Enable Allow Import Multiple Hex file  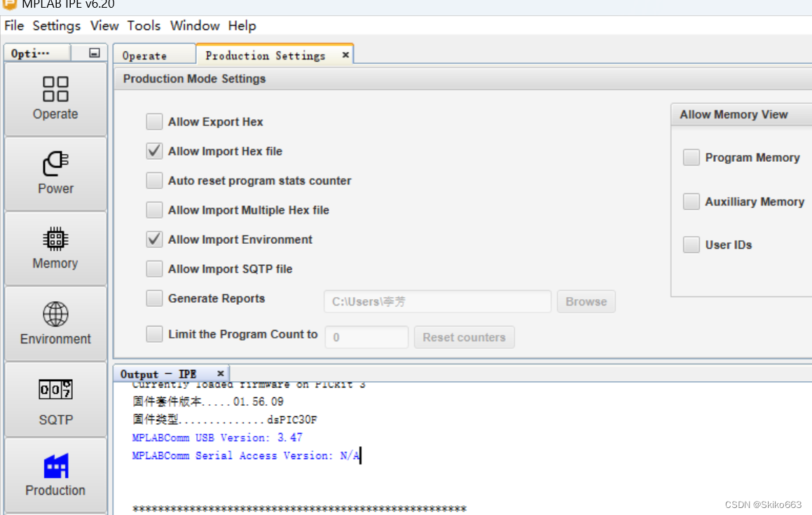(154, 210)
